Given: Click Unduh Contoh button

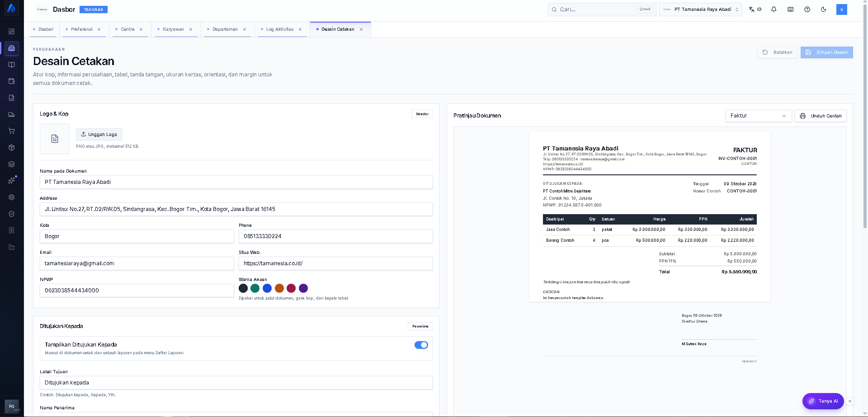Looking at the screenshot, I should [821, 116].
